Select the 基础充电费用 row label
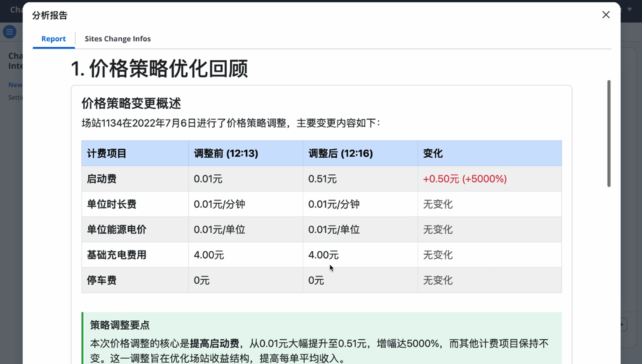The width and height of the screenshot is (642, 364). pos(117,255)
